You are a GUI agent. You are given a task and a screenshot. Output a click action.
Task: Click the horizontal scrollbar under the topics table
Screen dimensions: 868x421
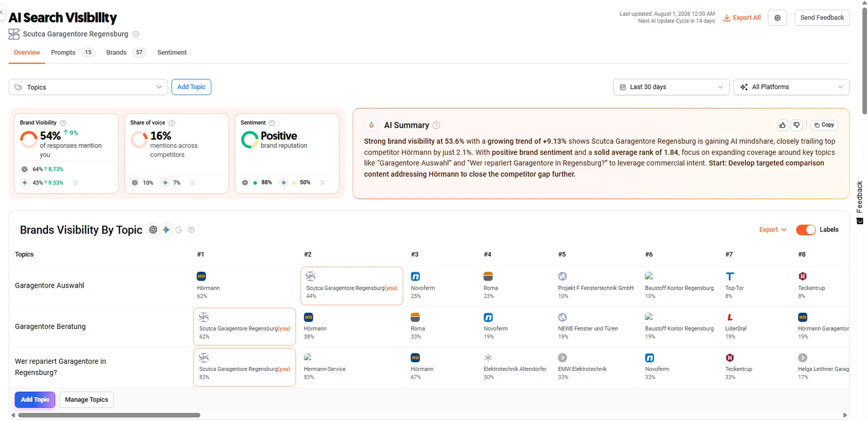click(x=109, y=415)
